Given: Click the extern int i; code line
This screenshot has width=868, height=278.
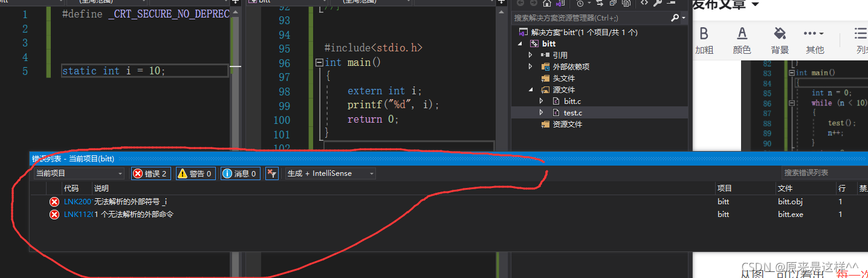Looking at the screenshot, I should point(384,91).
